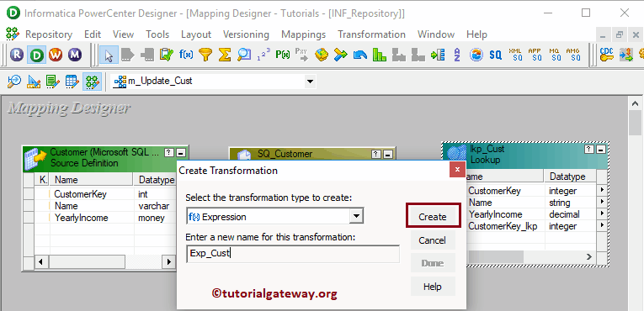Click left scroll arrow in Customer source
Viewport: 644px width, 311px height.
tap(40, 261)
